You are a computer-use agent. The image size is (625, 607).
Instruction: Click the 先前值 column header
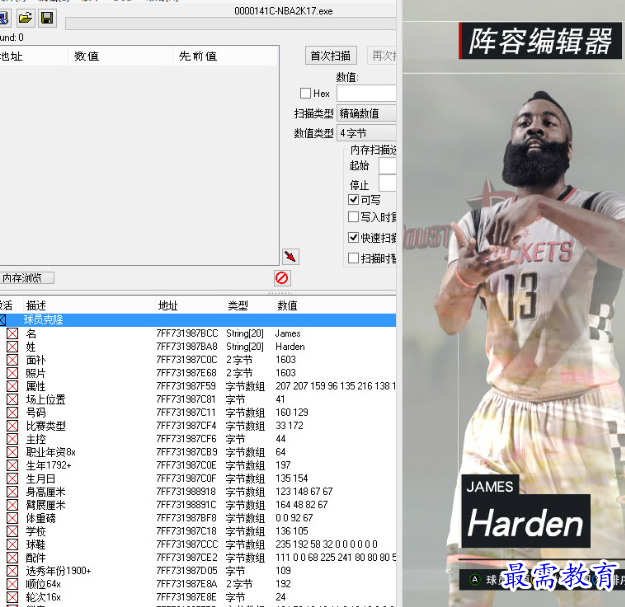225,56
